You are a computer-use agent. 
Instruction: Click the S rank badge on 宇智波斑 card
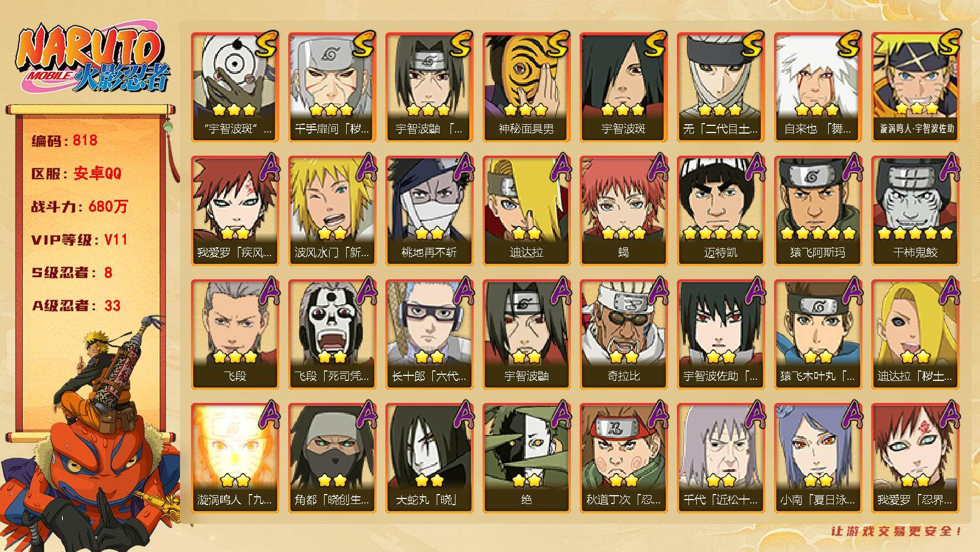coord(655,44)
